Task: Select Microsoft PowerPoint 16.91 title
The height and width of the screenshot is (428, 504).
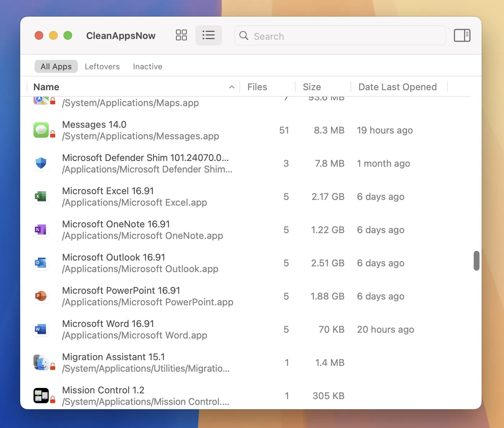Action: [121, 291]
